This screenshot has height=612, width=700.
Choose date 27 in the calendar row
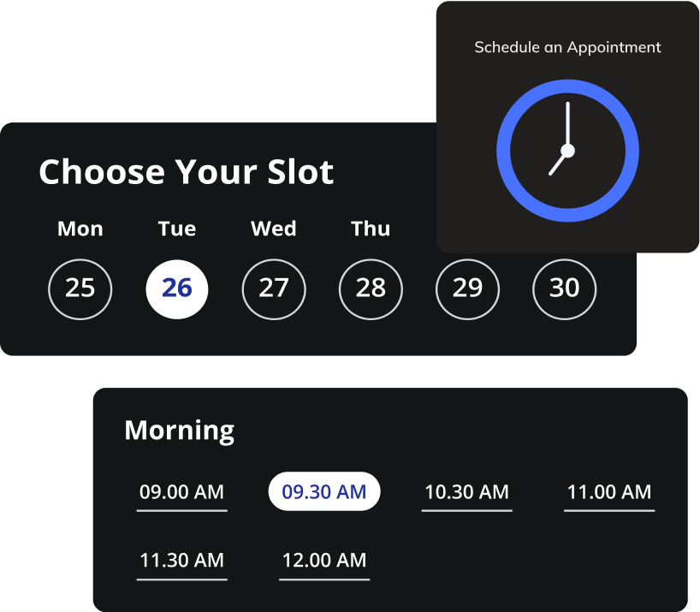tap(274, 288)
